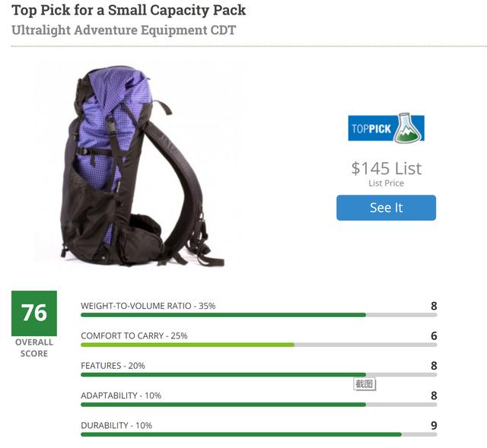
Task: Click the Features rating bar
Action: (259, 374)
